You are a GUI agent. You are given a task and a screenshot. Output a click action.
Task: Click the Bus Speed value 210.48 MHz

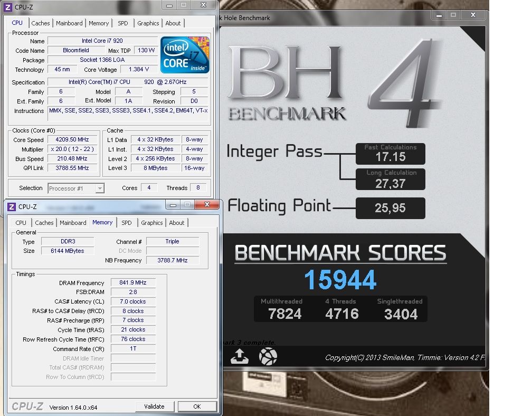click(x=72, y=158)
